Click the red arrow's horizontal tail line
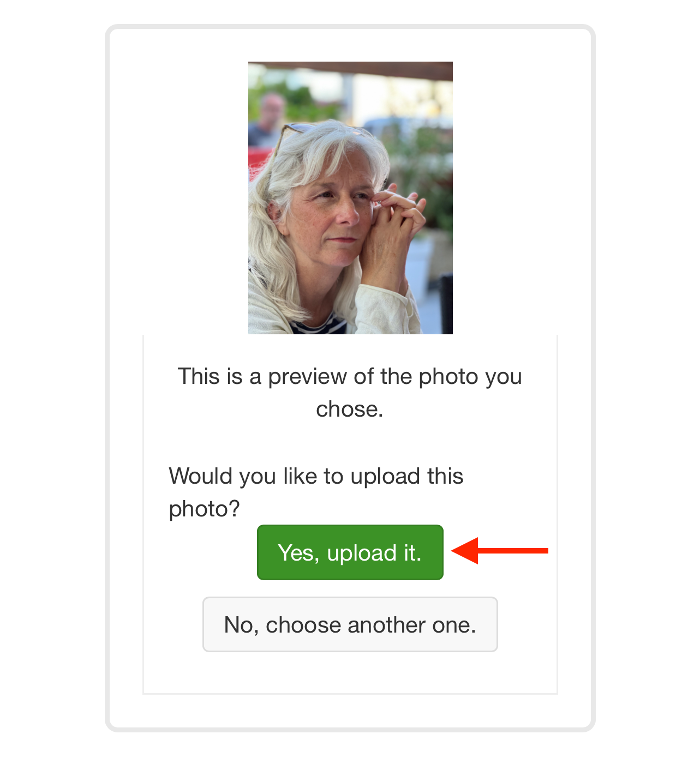The height and width of the screenshot is (758, 700). (x=513, y=551)
